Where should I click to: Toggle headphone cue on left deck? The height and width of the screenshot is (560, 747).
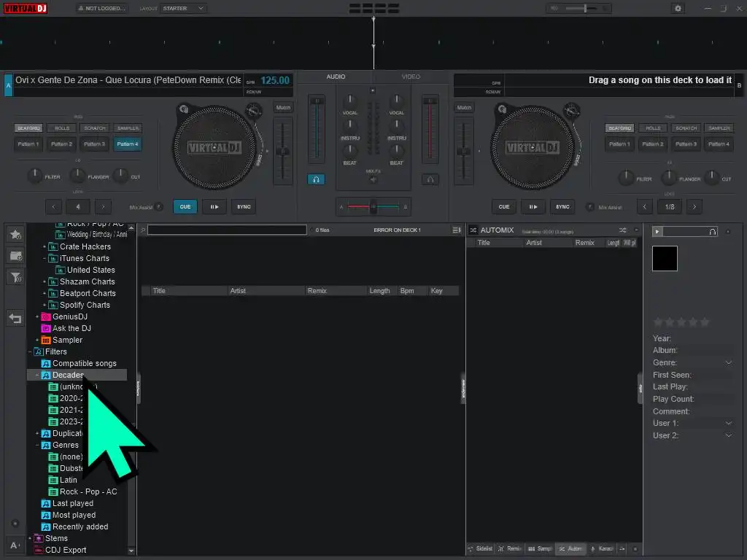(316, 179)
